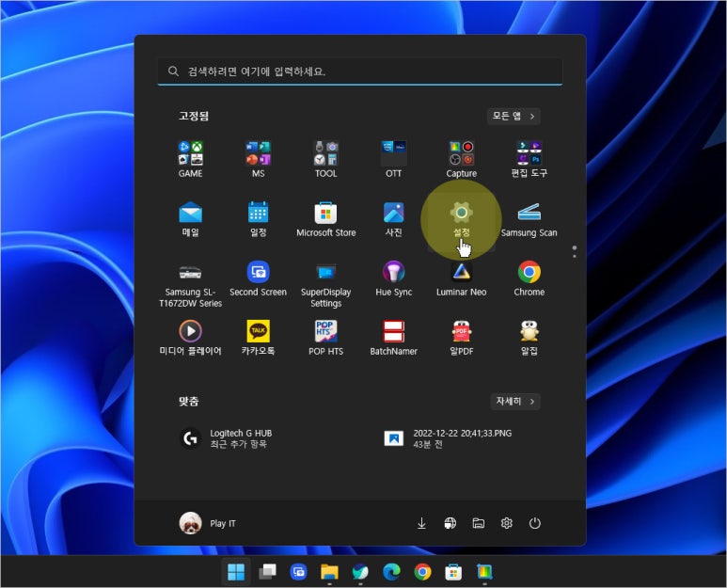The width and height of the screenshot is (727, 588).
Task: Launch 알집
Action: (529, 337)
